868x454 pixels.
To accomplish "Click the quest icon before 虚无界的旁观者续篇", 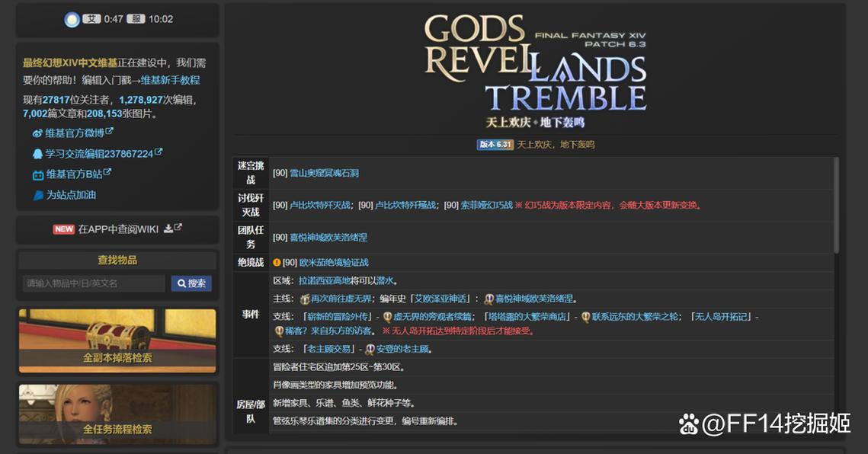I will click(x=387, y=317).
